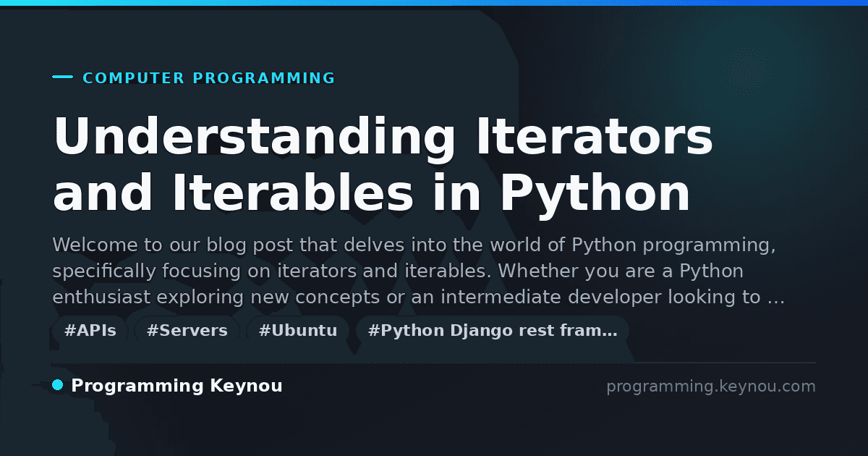Image resolution: width=868 pixels, height=456 pixels.
Task: Select the #Servers tag
Action: coord(187,331)
